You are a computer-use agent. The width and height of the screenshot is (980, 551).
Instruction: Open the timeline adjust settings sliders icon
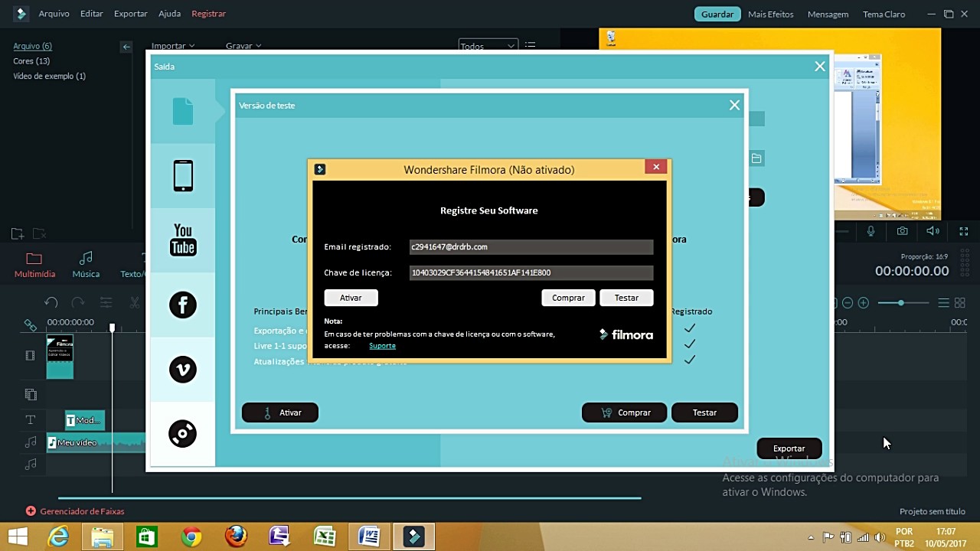[x=106, y=302]
